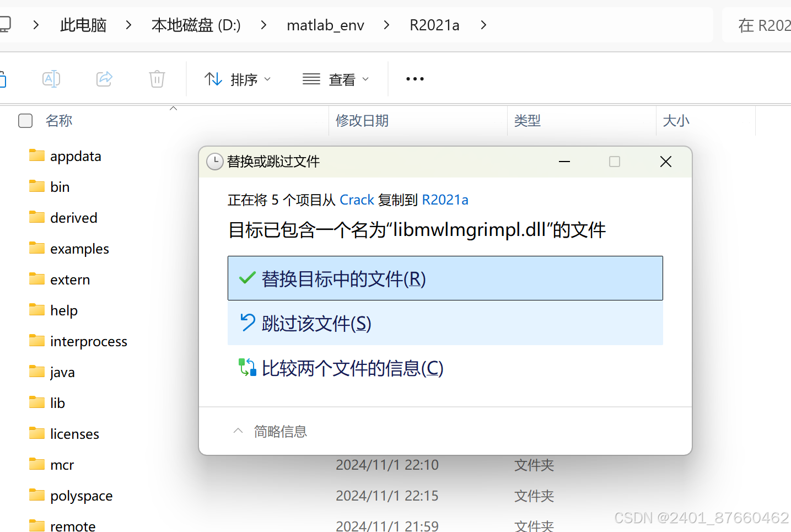This screenshot has height=532, width=791.
Task: Collapse the 简略信息 details section
Action: click(238, 431)
